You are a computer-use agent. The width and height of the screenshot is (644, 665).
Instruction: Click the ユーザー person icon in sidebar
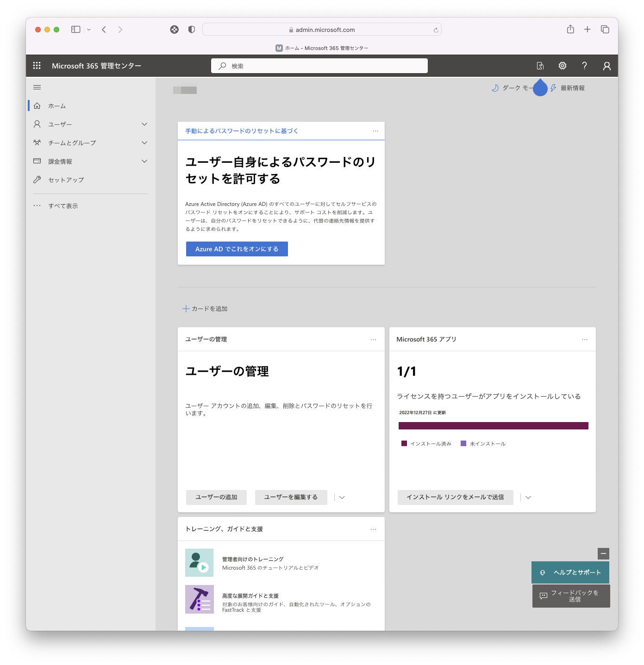(37, 124)
